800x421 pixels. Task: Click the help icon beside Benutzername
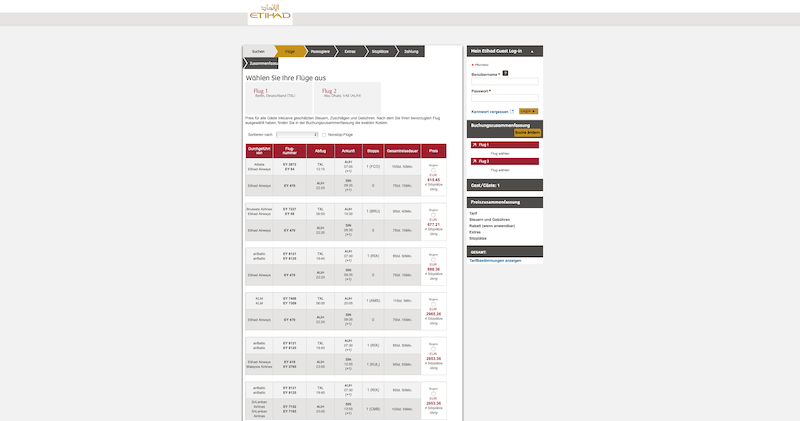(505, 73)
